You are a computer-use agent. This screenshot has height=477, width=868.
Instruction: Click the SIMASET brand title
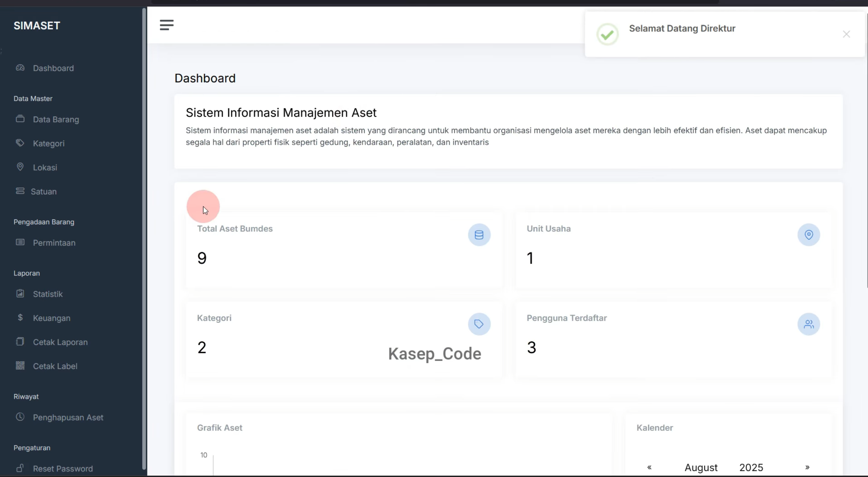tap(37, 25)
